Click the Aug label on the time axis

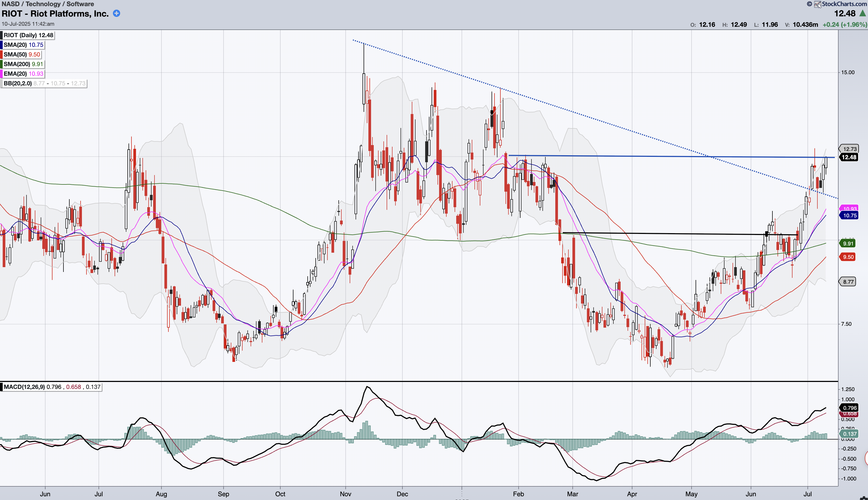click(161, 494)
